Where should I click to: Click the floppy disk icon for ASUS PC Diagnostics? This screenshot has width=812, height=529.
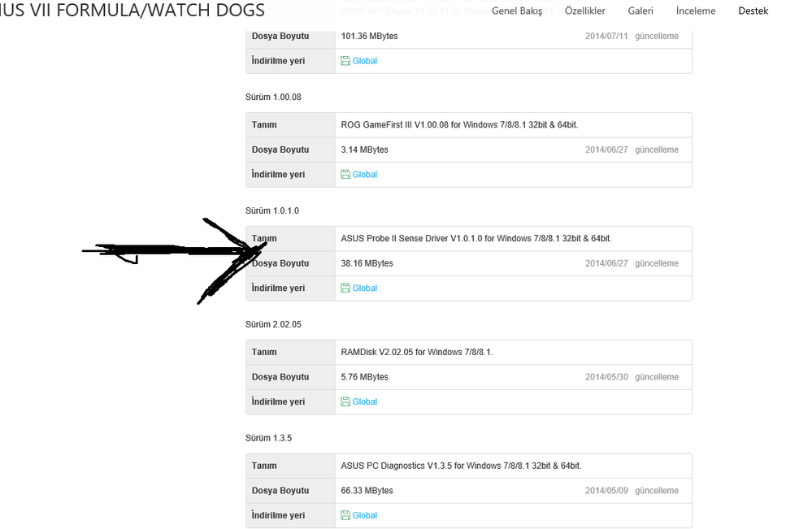tap(345, 515)
